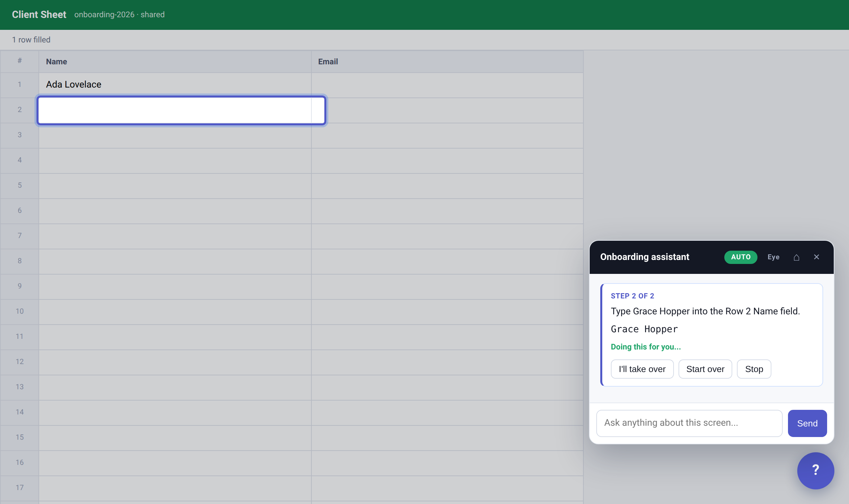849x504 pixels.
Task: Select the Ada Lovelace cell
Action: pos(175,85)
